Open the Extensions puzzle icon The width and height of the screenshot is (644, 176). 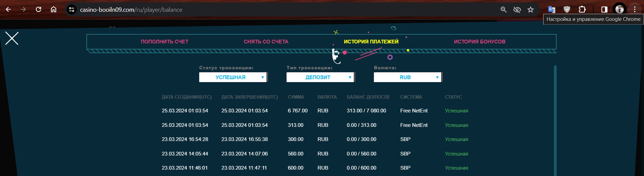coord(582,10)
